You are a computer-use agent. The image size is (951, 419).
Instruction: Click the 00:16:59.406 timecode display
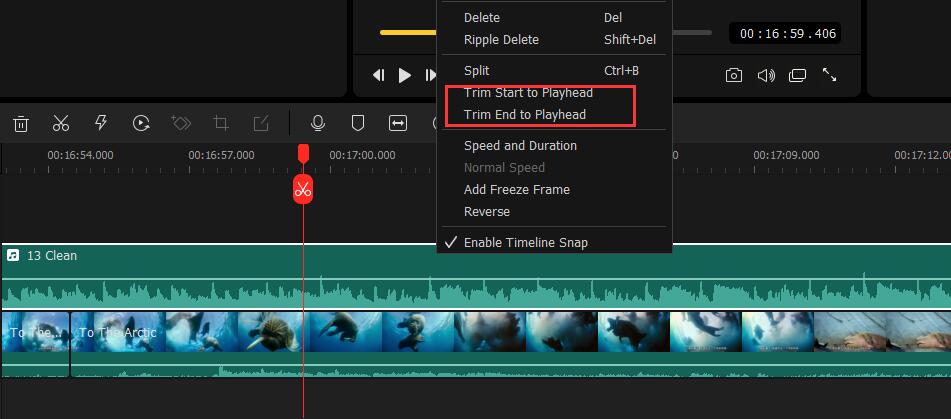785,33
